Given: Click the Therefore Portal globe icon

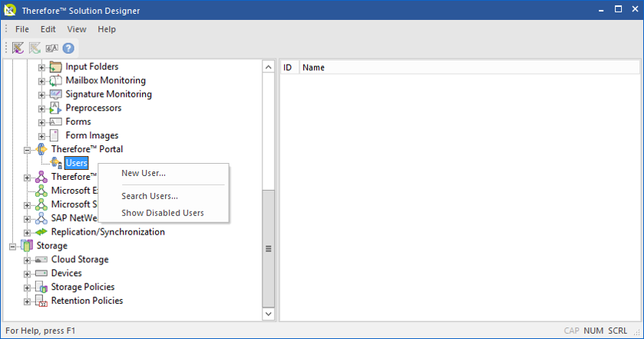Looking at the screenshot, I should pos(41,149).
